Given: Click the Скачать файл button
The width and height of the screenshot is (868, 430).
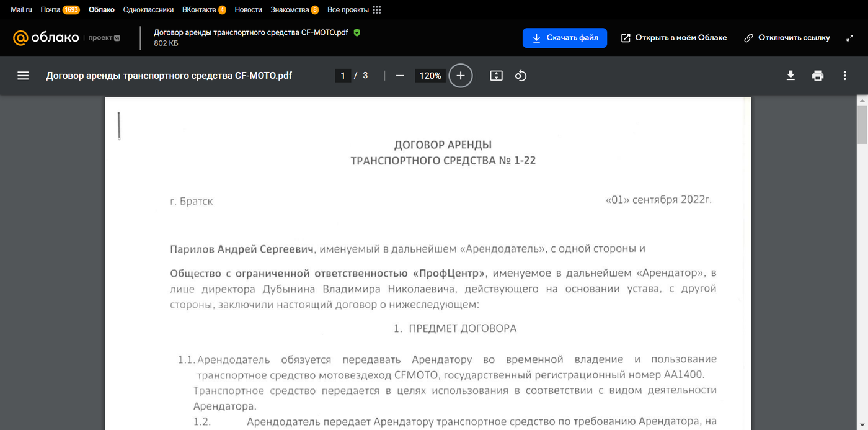Looking at the screenshot, I should [564, 38].
